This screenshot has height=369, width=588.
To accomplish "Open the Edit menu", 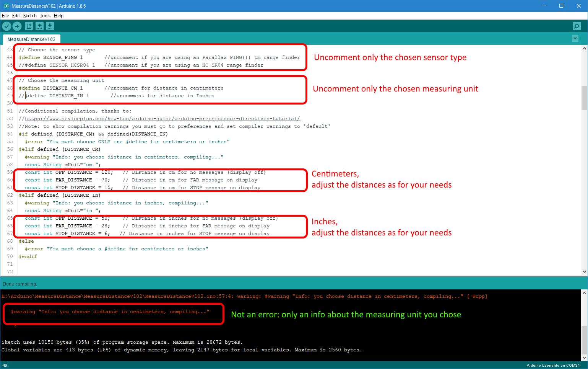I will tap(16, 16).
